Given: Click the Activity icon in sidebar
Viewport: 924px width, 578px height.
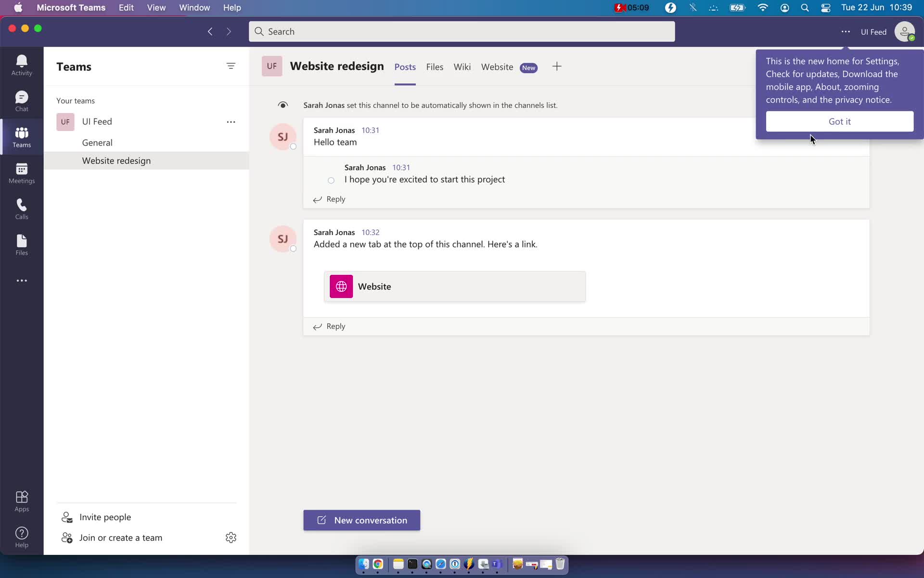Looking at the screenshot, I should 22,65.
